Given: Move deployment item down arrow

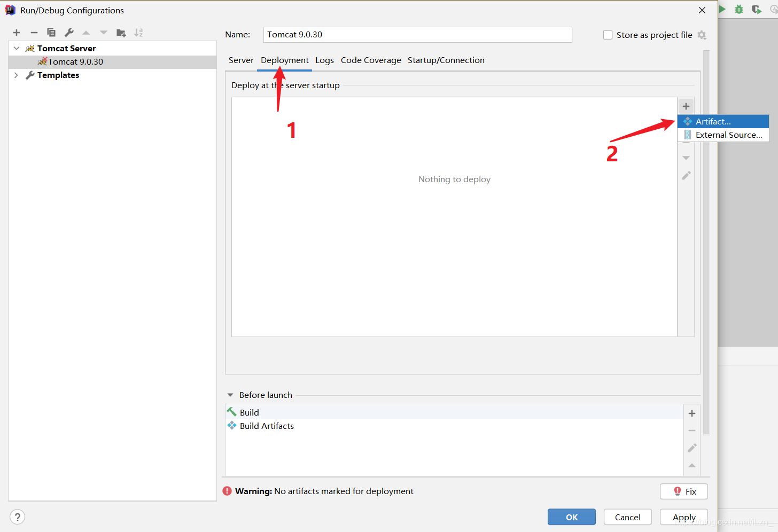Looking at the screenshot, I should (x=686, y=158).
